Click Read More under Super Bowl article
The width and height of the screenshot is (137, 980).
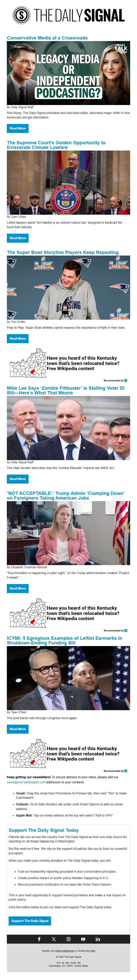(18, 339)
